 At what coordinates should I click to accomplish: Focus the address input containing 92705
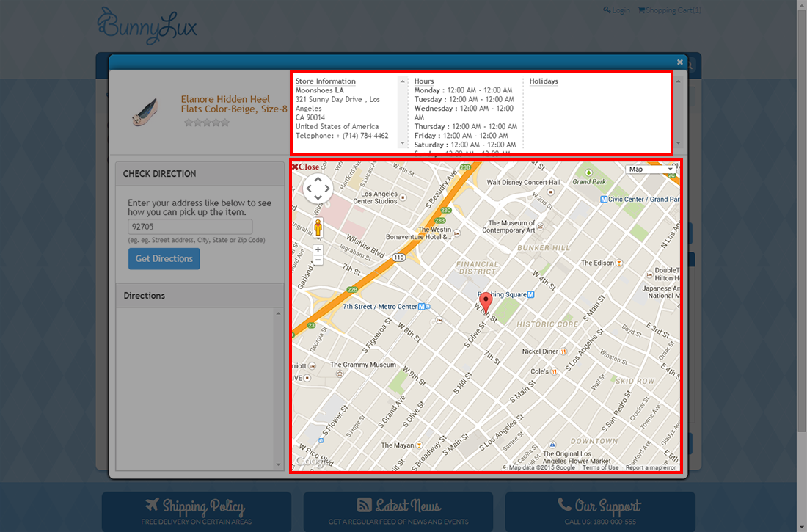coord(190,227)
